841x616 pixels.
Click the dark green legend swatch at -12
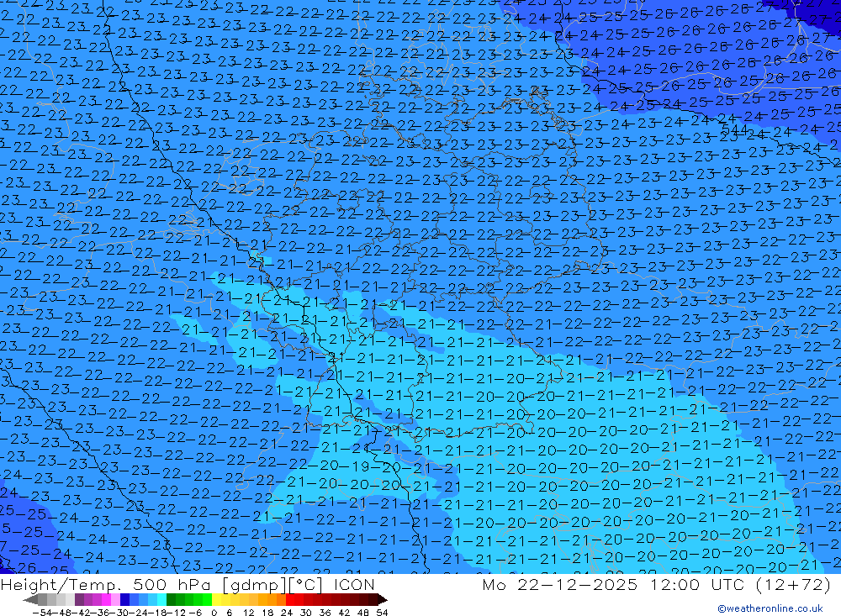point(171,599)
